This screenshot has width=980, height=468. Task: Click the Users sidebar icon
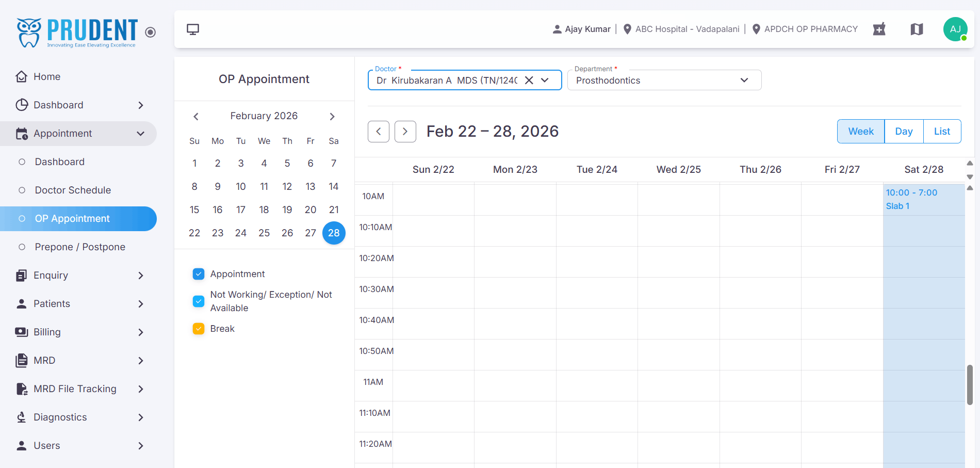[x=21, y=446]
